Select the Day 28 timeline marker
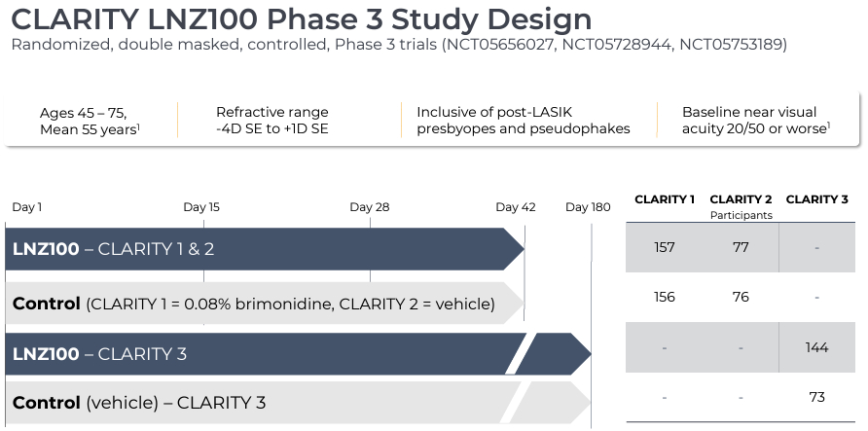Screen dimensions: 868x431 370,207
